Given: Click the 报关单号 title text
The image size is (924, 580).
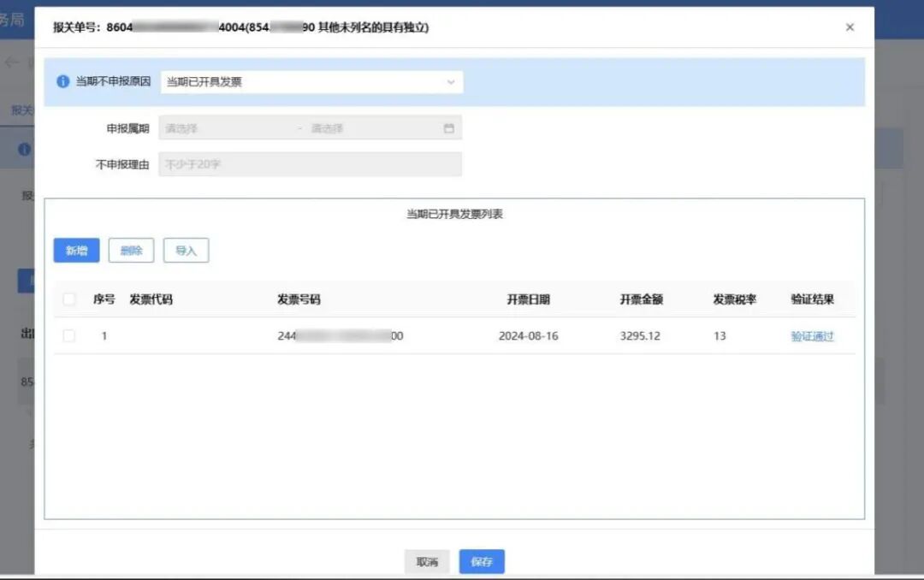Looking at the screenshot, I should [240, 27].
